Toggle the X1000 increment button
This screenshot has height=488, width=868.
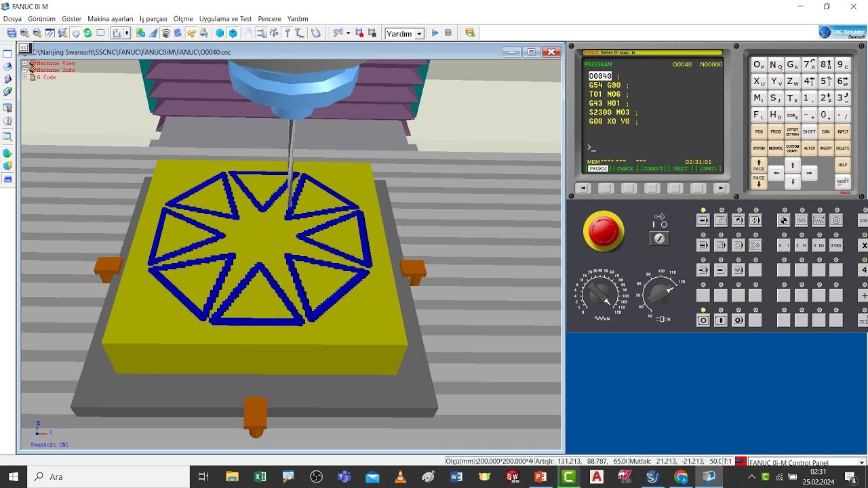(836, 245)
